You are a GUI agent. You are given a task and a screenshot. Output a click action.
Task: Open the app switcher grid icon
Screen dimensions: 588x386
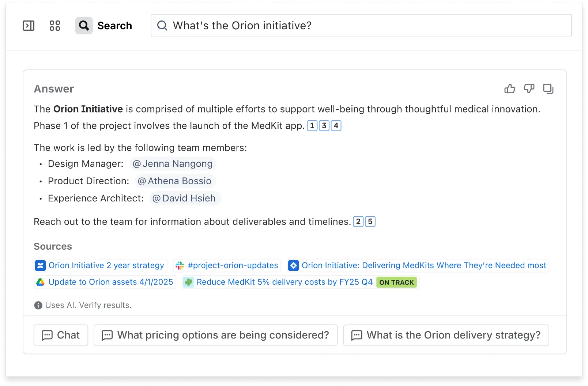click(55, 26)
